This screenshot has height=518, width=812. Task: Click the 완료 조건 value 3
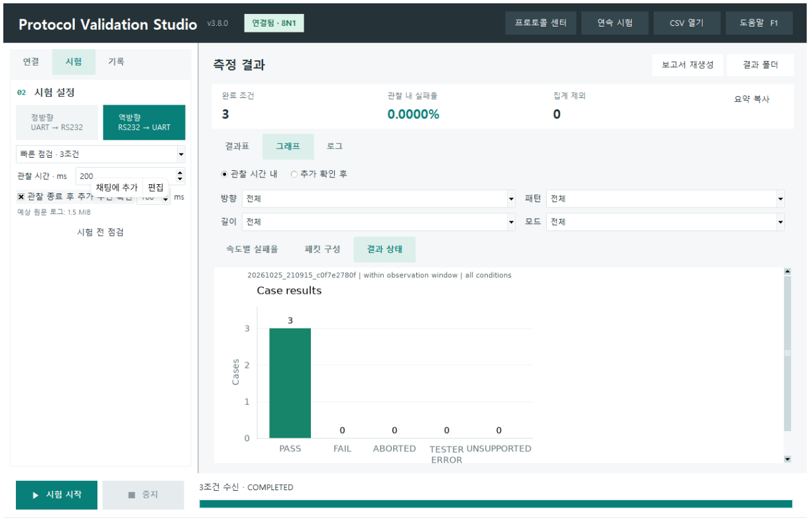tap(225, 114)
